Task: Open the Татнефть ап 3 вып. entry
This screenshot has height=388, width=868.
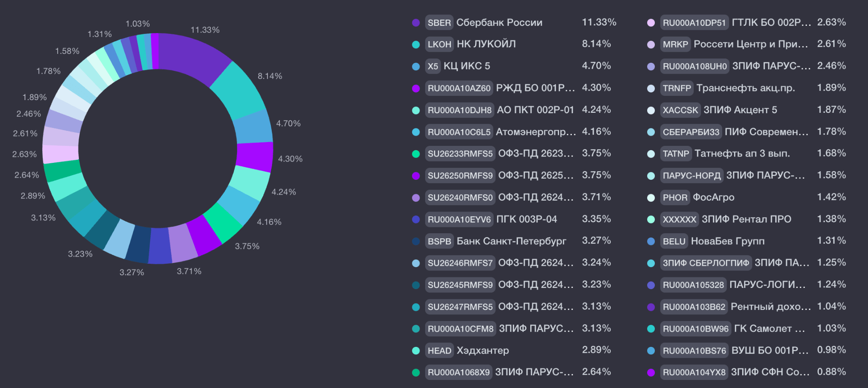Action: pos(742,154)
